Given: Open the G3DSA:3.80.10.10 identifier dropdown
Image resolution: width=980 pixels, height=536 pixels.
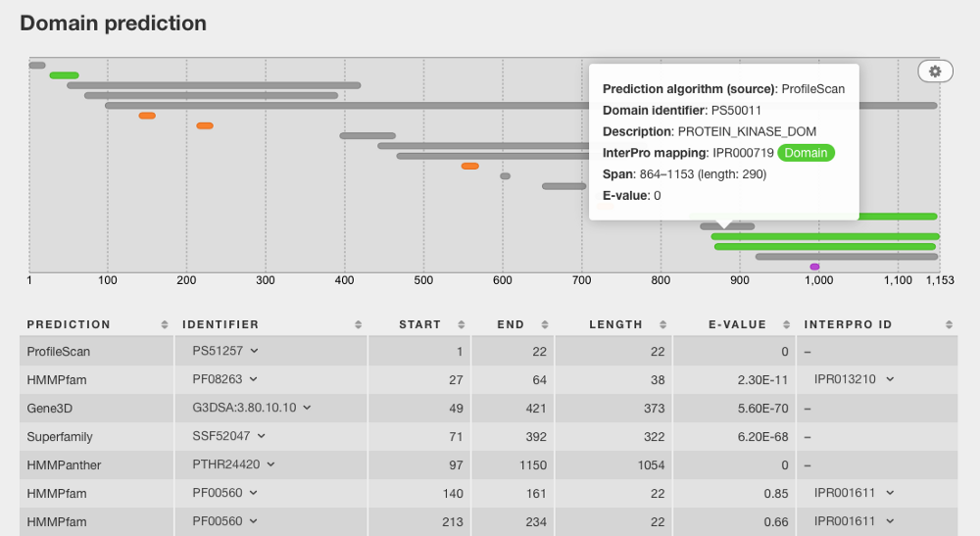Looking at the screenshot, I should pyautogui.click(x=307, y=408).
